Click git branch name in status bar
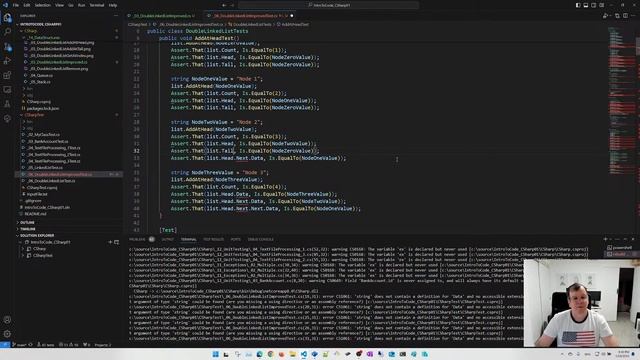Viewport: 640px width, 360px height. 22,345
